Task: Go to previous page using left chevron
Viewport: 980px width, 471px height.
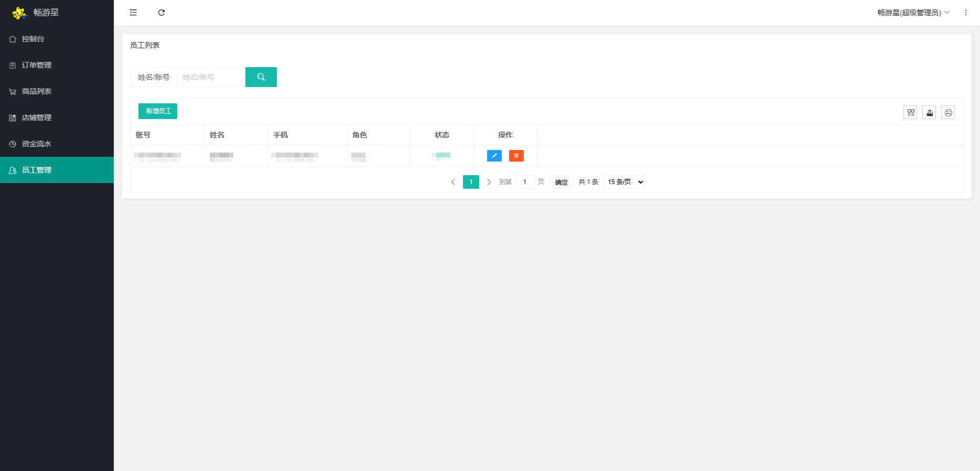Action: (x=453, y=182)
